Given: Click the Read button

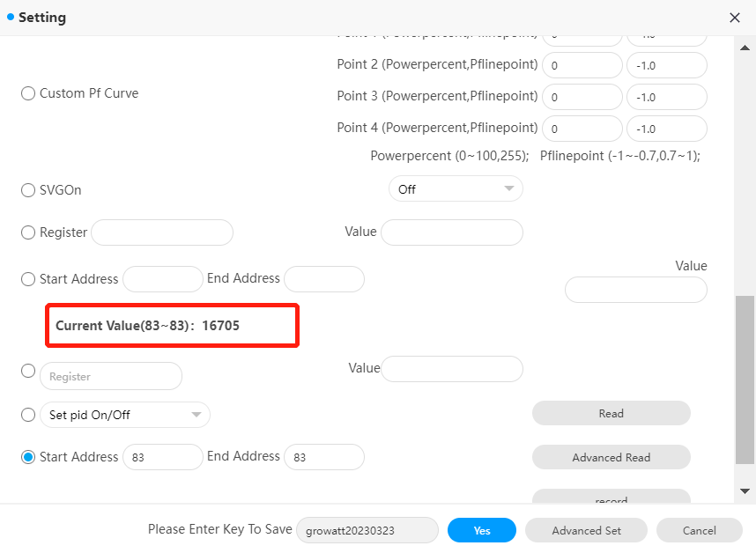Looking at the screenshot, I should point(611,413).
